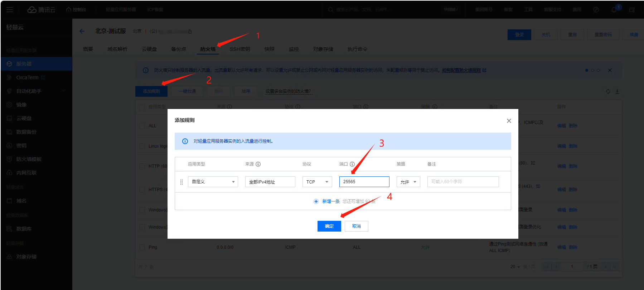The width and height of the screenshot is (644, 290).
Task: Click the notification bell icon
Action: pos(614,10)
